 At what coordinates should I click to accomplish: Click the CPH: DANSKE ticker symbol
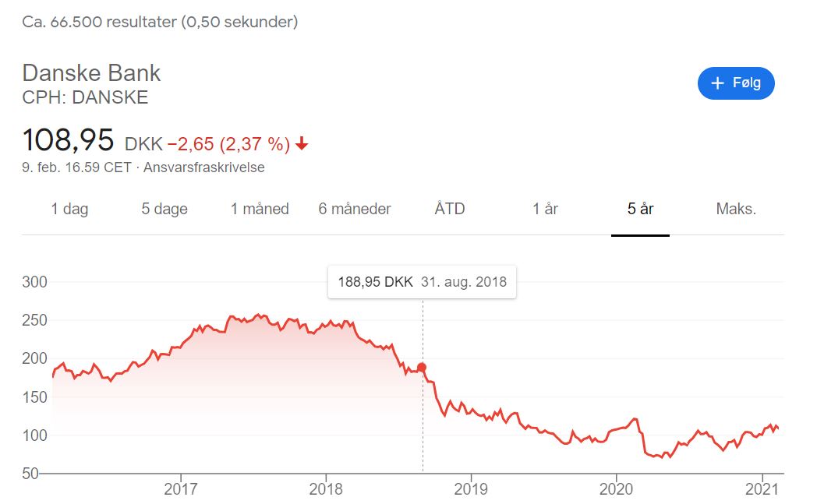pos(85,97)
